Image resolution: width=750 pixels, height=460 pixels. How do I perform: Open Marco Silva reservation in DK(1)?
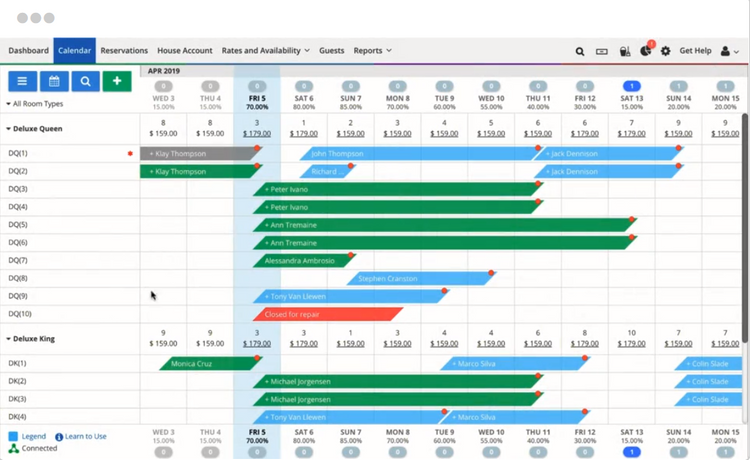click(514, 363)
